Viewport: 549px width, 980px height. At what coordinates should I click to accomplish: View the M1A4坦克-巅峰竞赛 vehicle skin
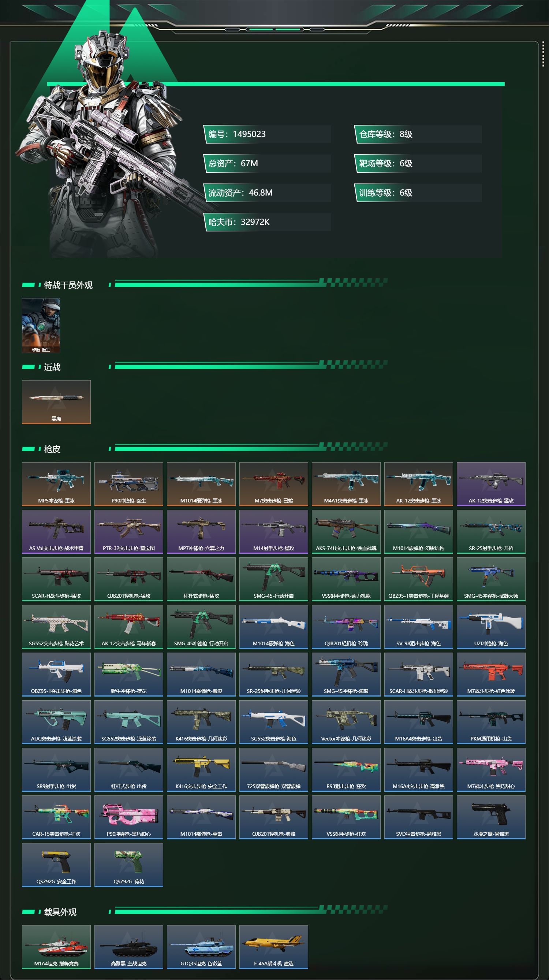pos(56,947)
